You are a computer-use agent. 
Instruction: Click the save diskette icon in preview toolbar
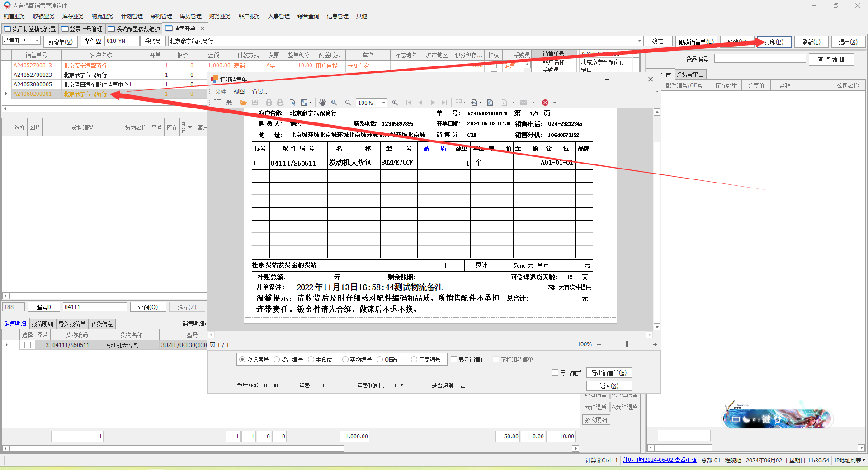tap(255, 103)
